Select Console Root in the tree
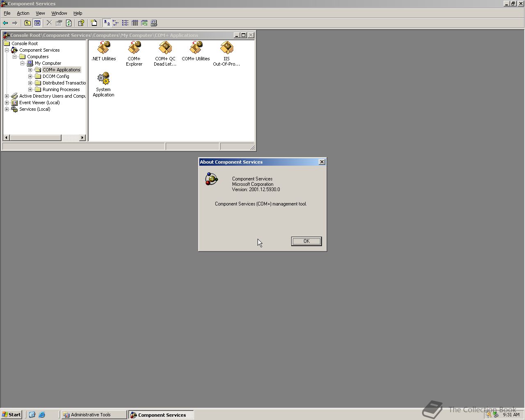 tap(25, 43)
